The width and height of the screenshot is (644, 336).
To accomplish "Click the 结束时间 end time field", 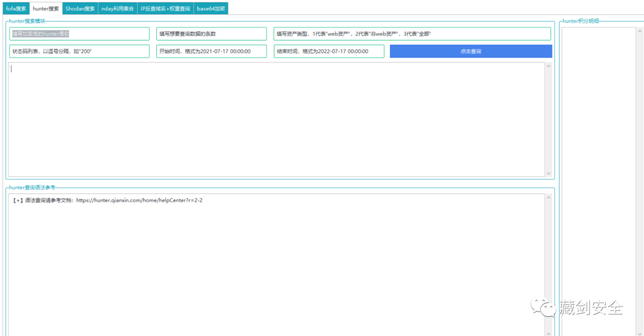I will (329, 51).
